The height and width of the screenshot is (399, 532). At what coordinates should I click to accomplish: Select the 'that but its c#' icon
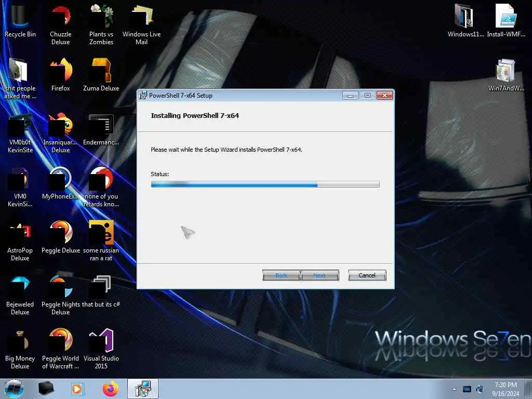(101, 291)
